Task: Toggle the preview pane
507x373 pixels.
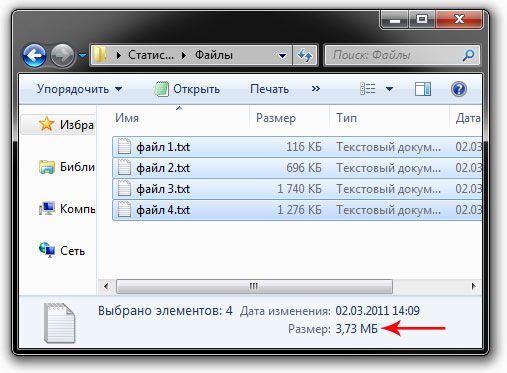Action: [x=423, y=89]
